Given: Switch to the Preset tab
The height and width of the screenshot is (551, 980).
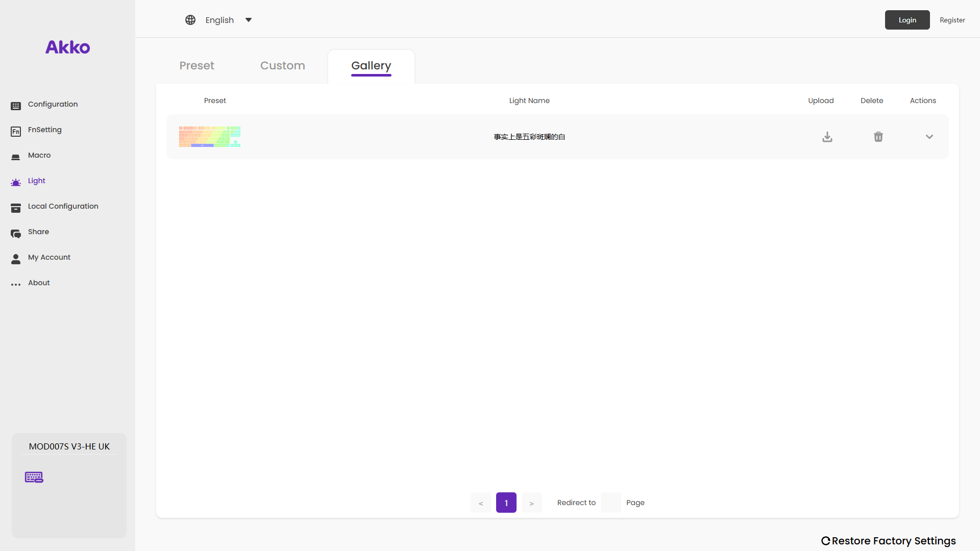Looking at the screenshot, I should tap(197, 66).
